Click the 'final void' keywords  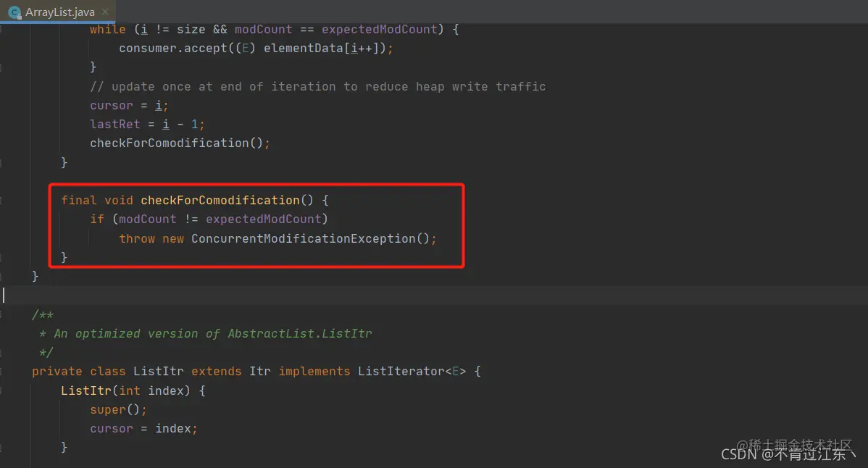coord(97,200)
